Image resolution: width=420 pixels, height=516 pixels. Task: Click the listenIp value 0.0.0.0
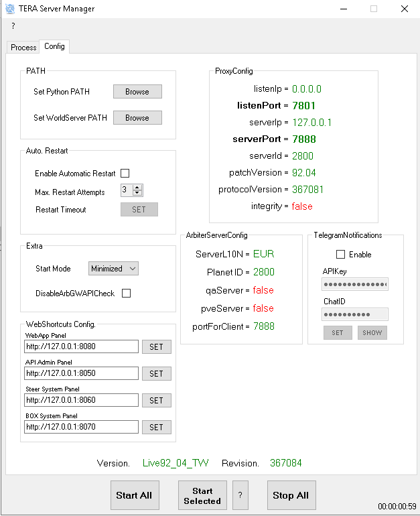(x=307, y=89)
